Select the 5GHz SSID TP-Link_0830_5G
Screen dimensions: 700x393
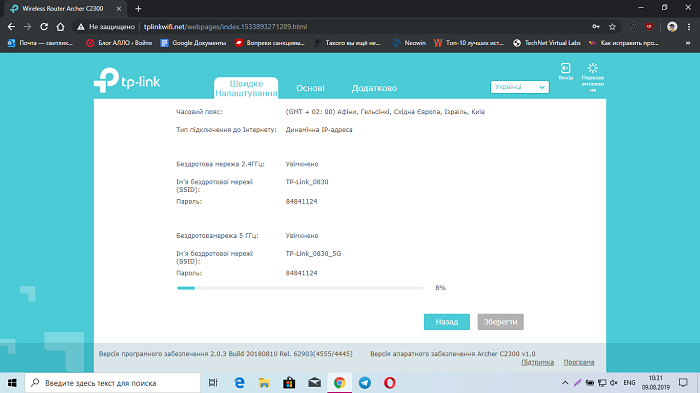[x=313, y=253]
